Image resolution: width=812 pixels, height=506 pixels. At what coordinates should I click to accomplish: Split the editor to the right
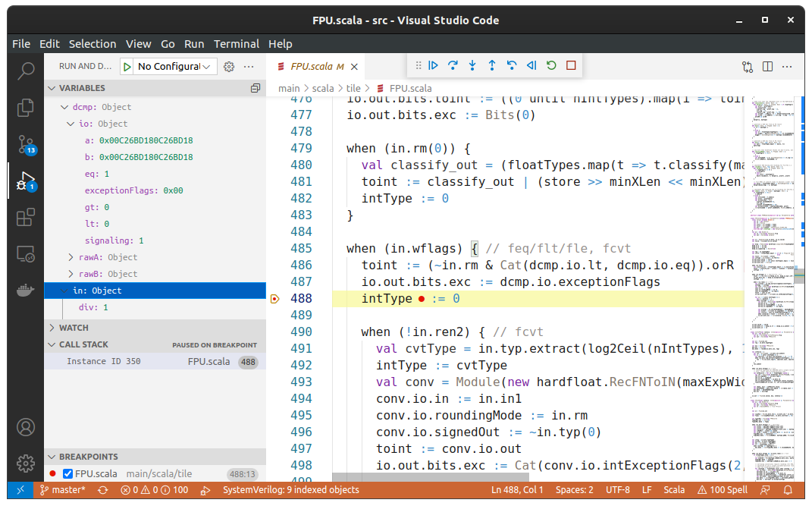(767, 67)
